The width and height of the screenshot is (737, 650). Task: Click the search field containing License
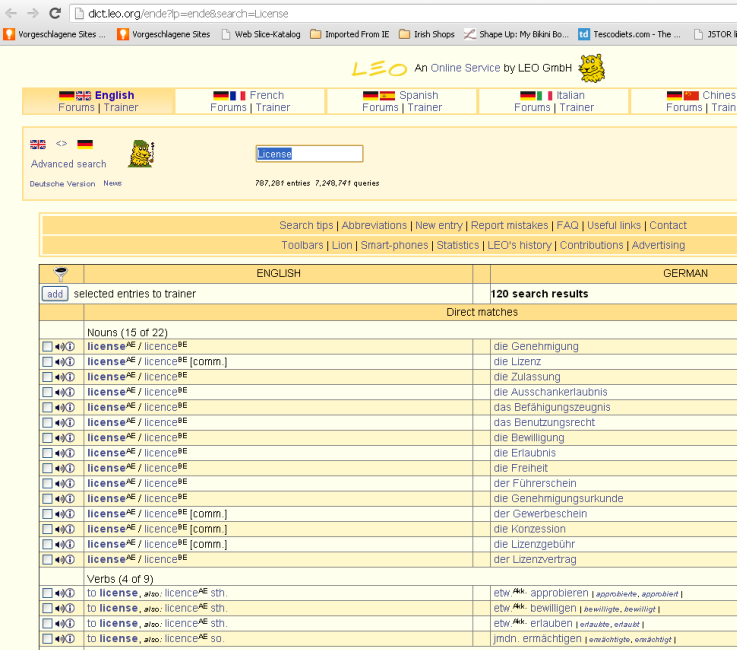tap(309, 154)
